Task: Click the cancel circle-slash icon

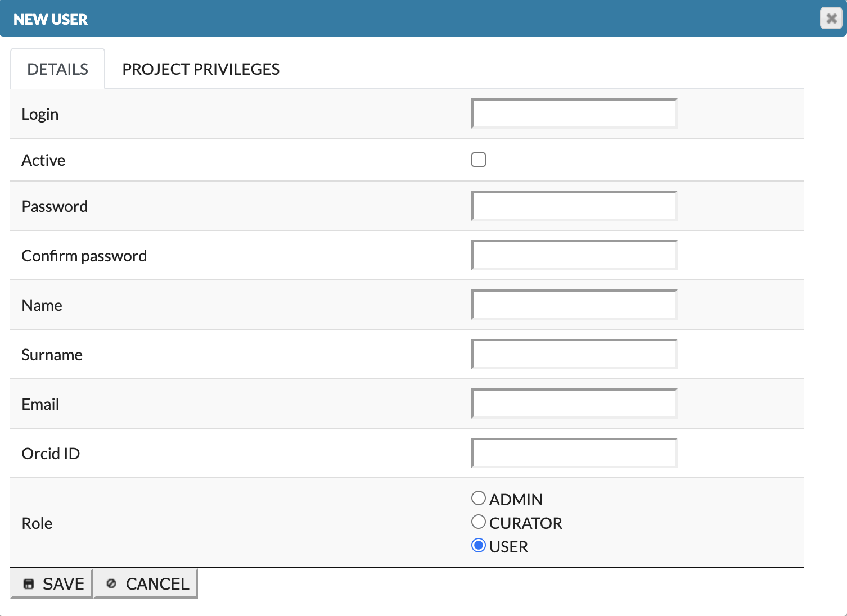Action: click(x=111, y=584)
